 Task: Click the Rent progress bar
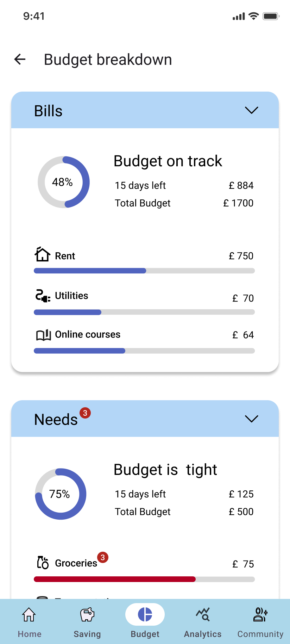click(144, 271)
